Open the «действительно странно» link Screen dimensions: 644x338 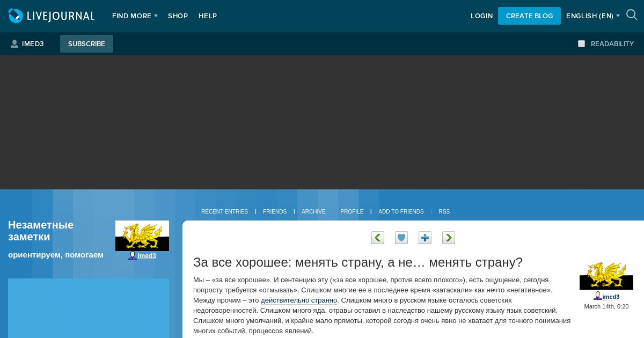tap(299, 300)
